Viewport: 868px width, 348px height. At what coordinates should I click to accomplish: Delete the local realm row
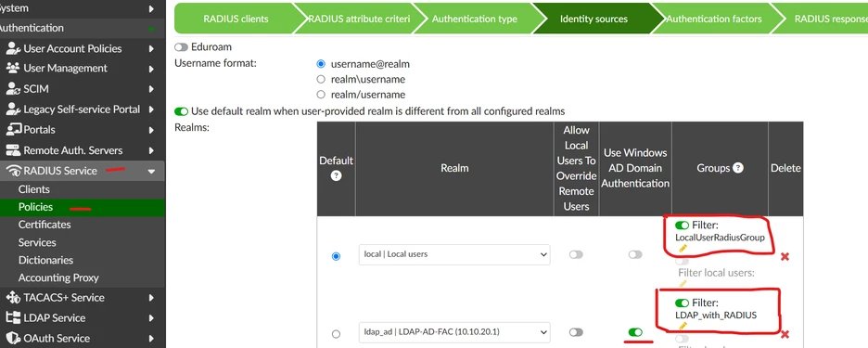coord(785,256)
